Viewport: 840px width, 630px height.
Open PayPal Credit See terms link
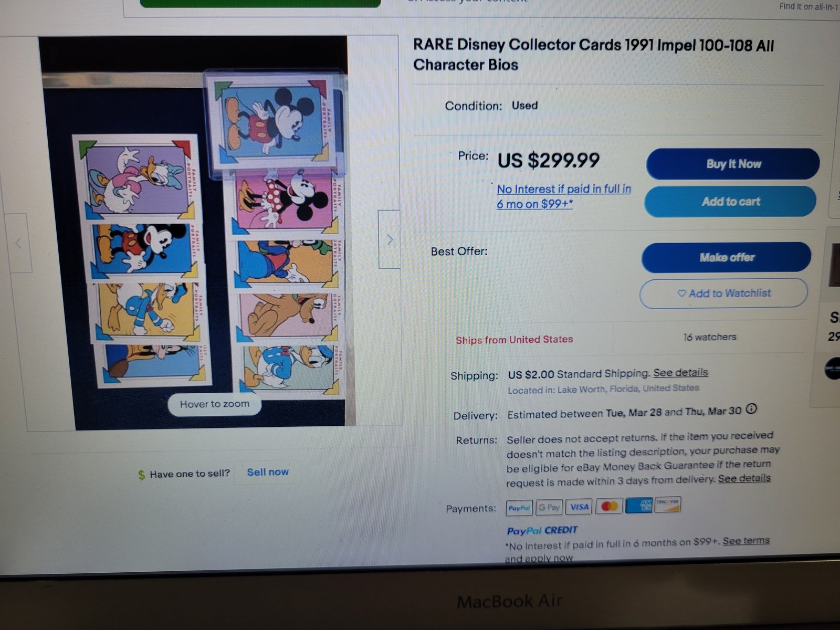(x=746, y=541)
